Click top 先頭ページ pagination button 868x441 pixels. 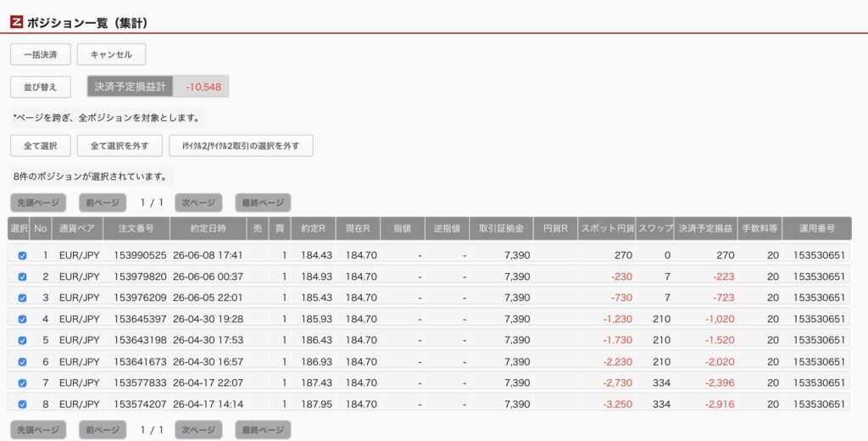pyautogui.click(x=38, y=203)
